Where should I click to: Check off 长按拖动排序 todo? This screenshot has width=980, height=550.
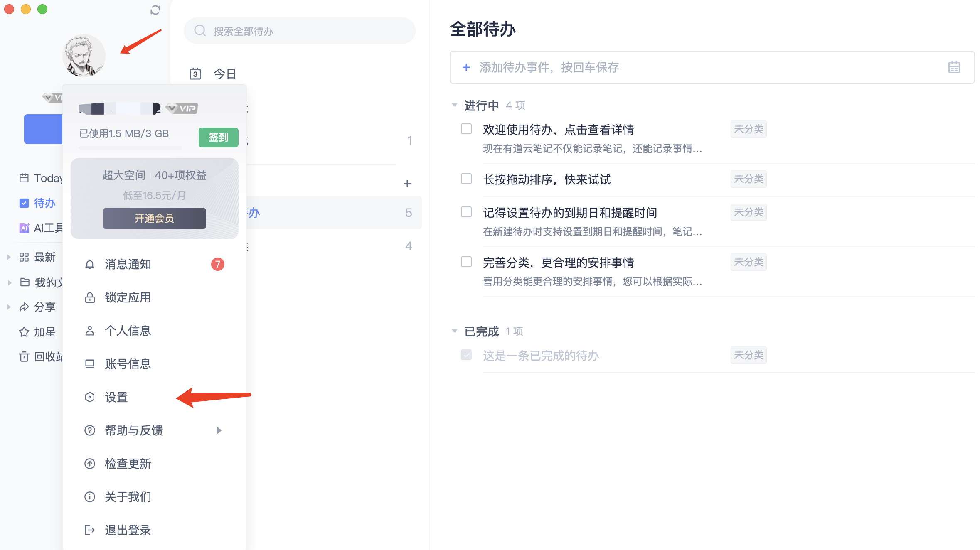[x=466, y=179]
